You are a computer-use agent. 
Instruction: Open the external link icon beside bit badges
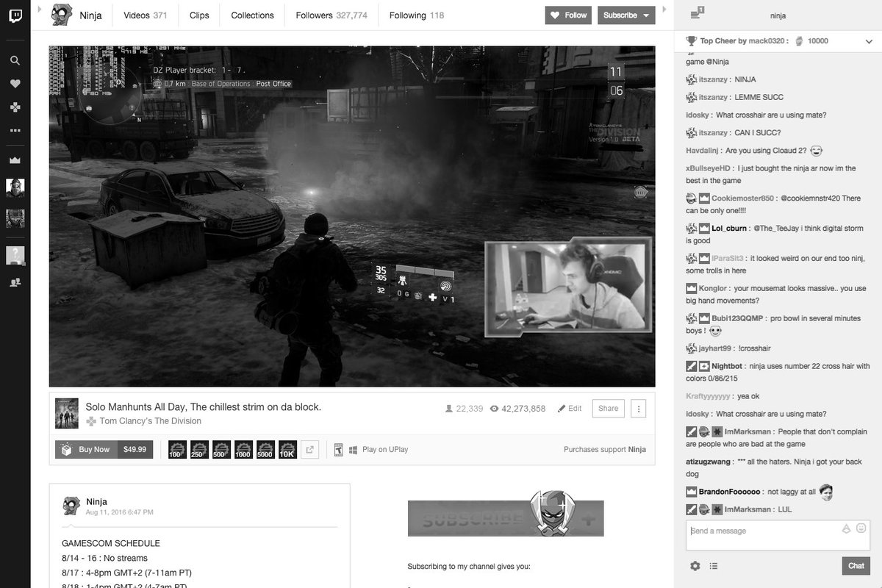pyautogui.click(x=309, y=449)
